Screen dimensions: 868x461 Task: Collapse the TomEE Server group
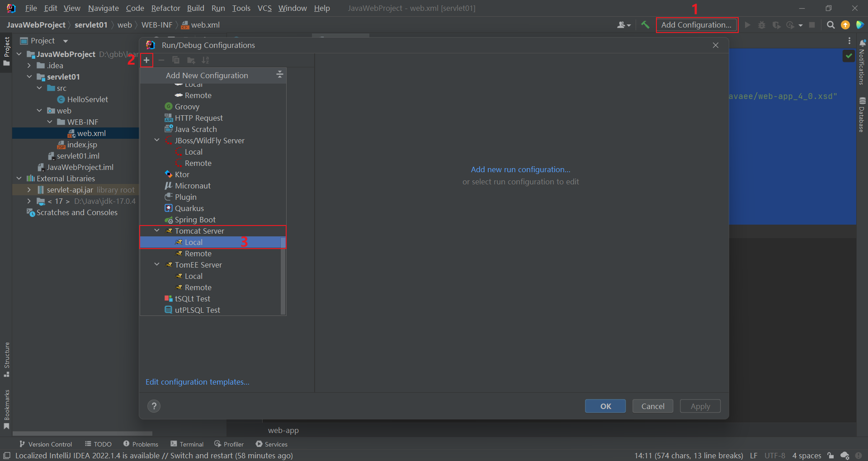(157, 264)
